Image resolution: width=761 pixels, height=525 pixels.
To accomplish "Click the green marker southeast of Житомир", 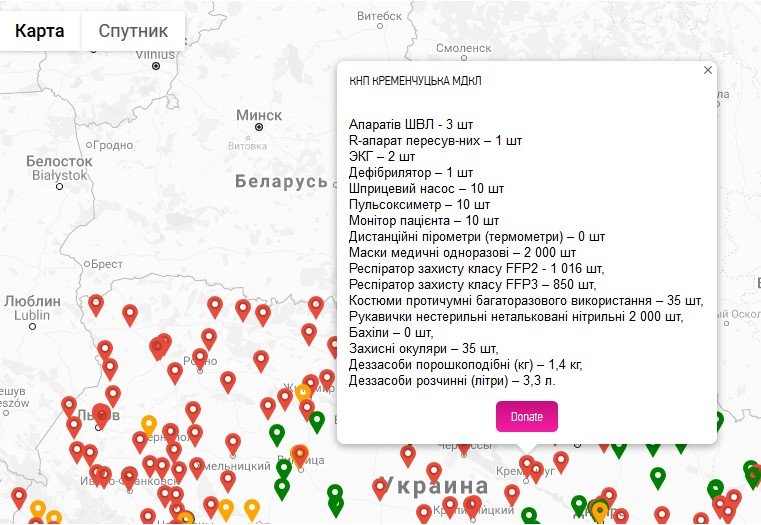I will (x=317, y=421).
